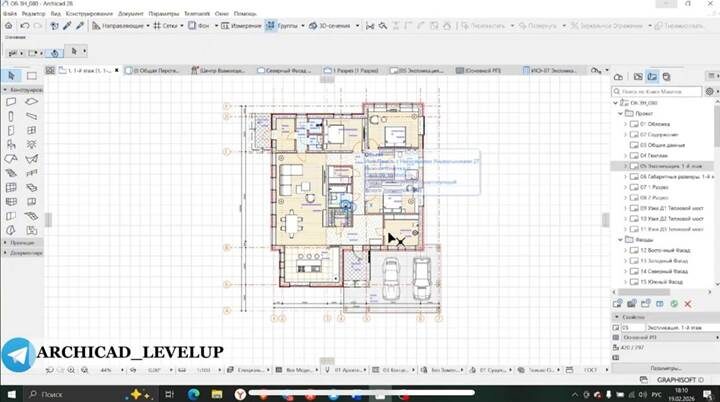720x402 pixels.
Task: Switch to the Северный Фасад tab
Action: click(284, 70)
